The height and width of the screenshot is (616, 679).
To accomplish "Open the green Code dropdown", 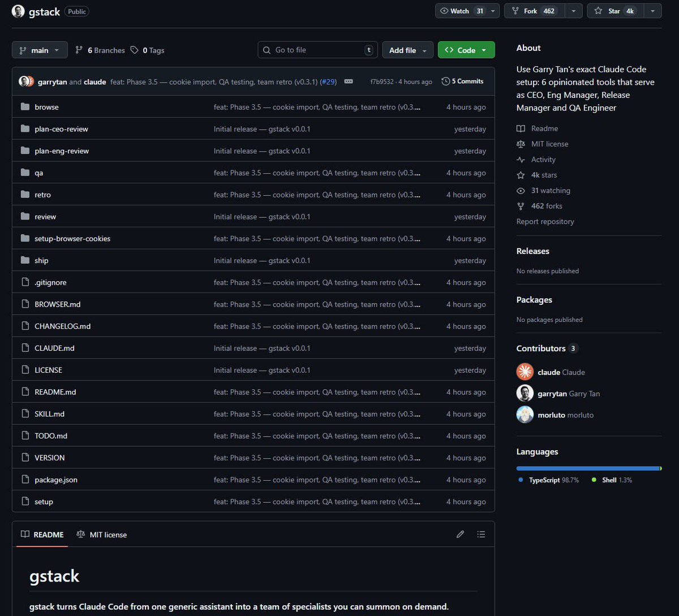I will click(466, 50).
